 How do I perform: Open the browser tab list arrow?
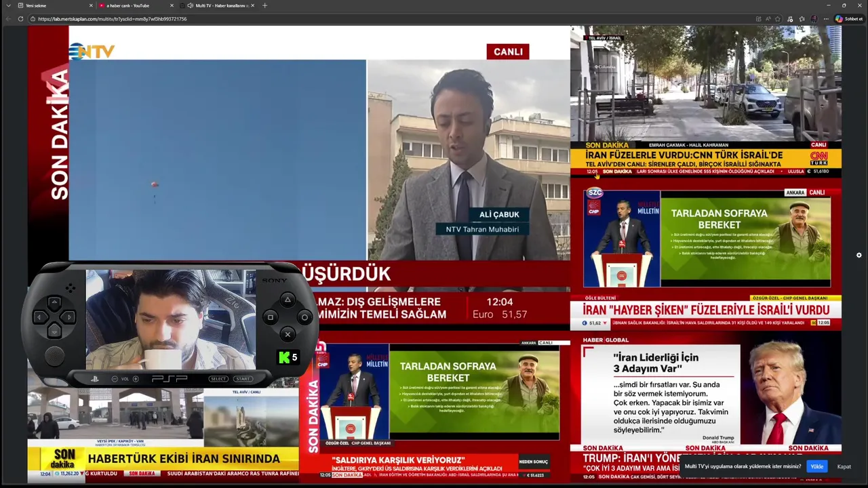8,5
